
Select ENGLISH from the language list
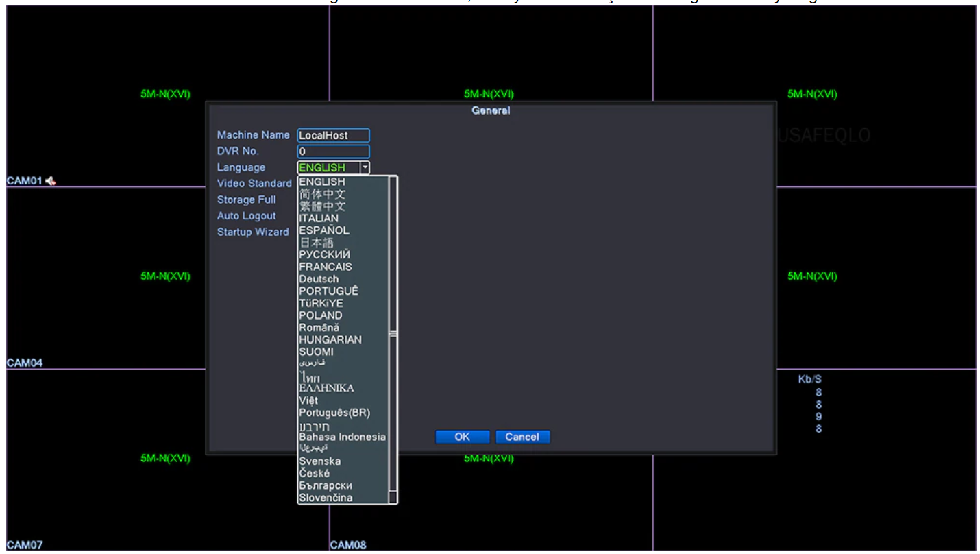point(322,182)
